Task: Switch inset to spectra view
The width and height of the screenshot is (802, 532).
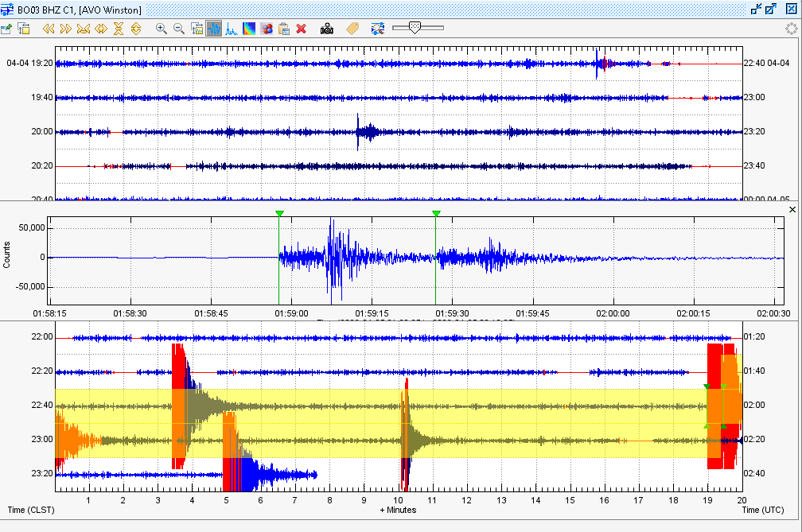Action: pyautogui.click(x=232, y=29)
